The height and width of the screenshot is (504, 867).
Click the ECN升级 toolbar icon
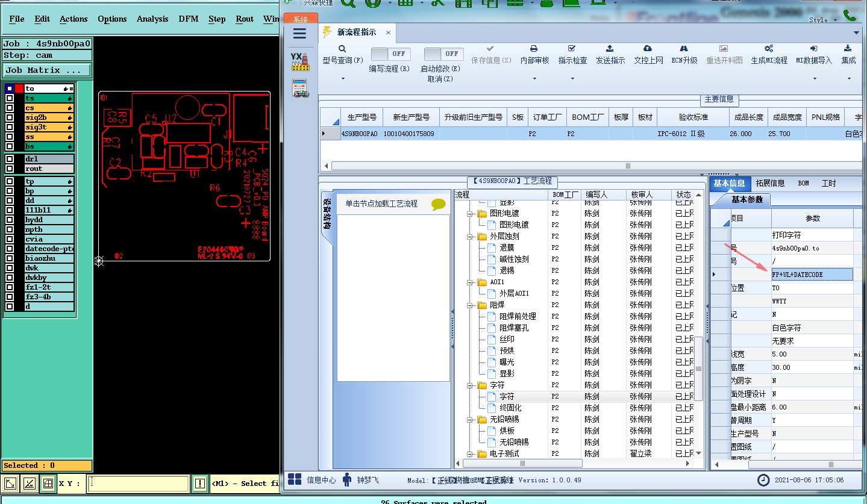[684, 49]
